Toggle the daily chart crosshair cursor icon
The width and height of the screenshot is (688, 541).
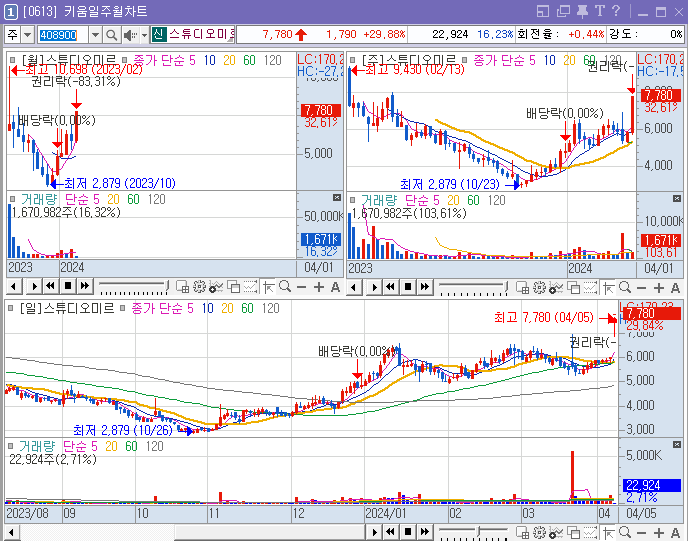click(x=609, y=533)
